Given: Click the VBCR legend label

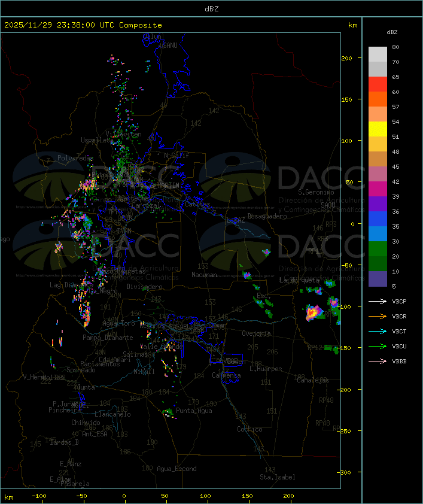Looking at the screenshot, I should 399,316.
